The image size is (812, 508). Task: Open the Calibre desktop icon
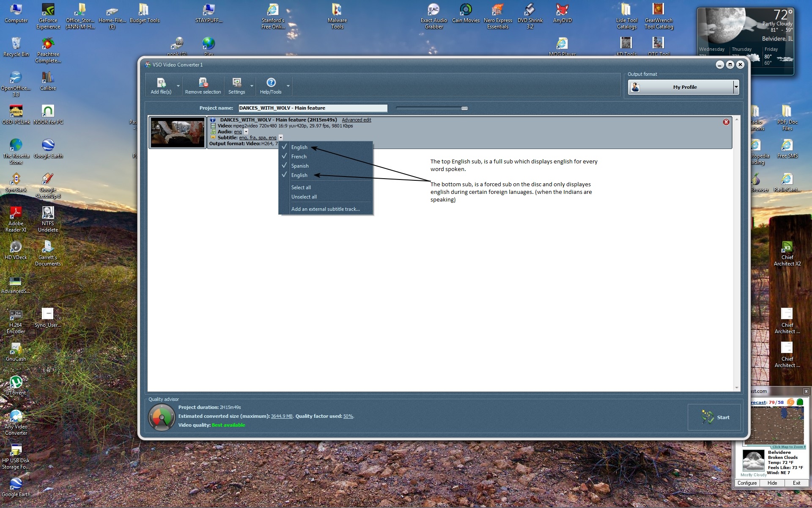48,81
